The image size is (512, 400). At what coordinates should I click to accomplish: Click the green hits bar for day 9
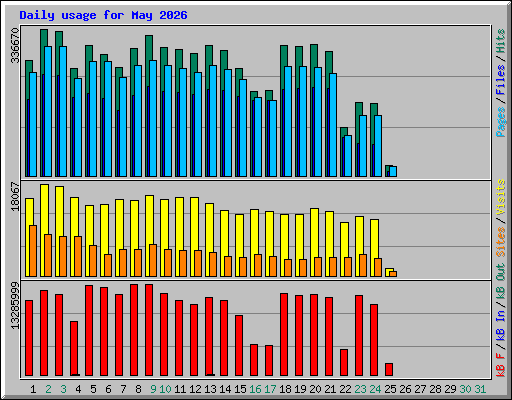coord(149,48)
